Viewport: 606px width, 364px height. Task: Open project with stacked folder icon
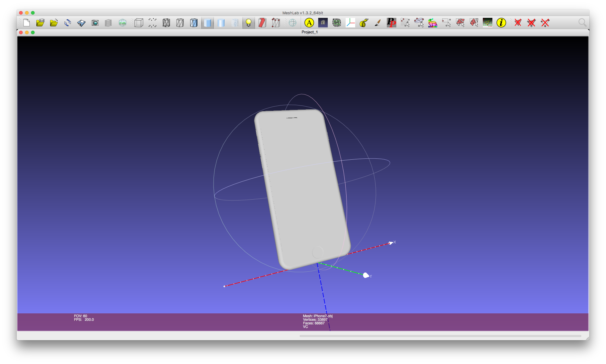coord(40,23)
